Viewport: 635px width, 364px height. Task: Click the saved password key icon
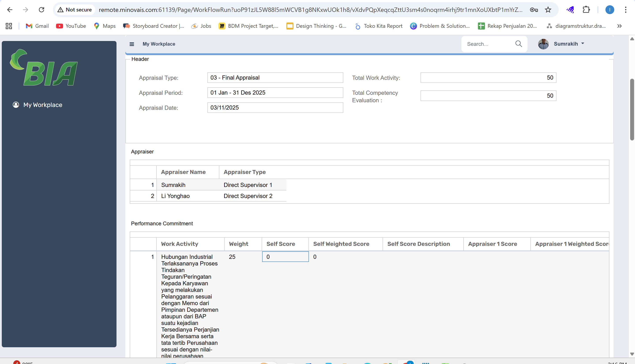pyautogui.click(x=534, y=10)
